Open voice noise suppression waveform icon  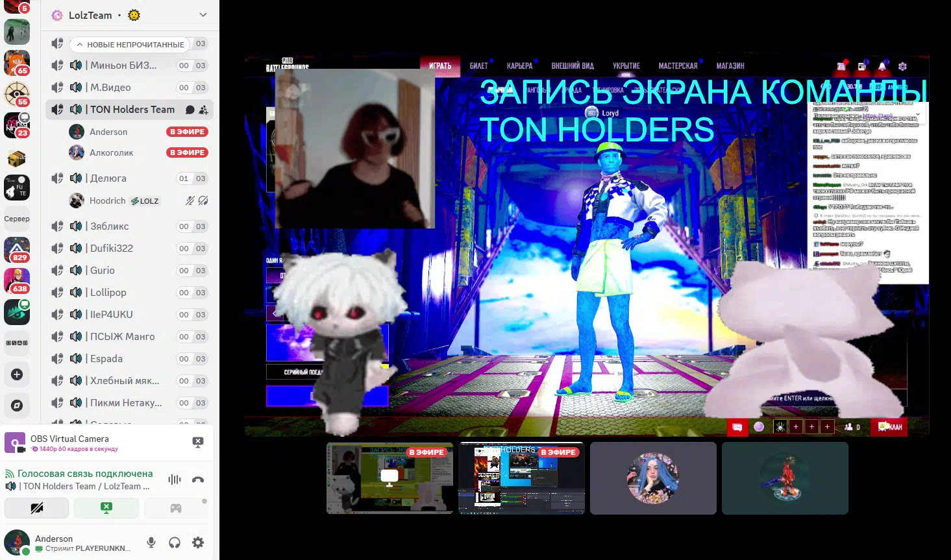click(x=175, y=480)
